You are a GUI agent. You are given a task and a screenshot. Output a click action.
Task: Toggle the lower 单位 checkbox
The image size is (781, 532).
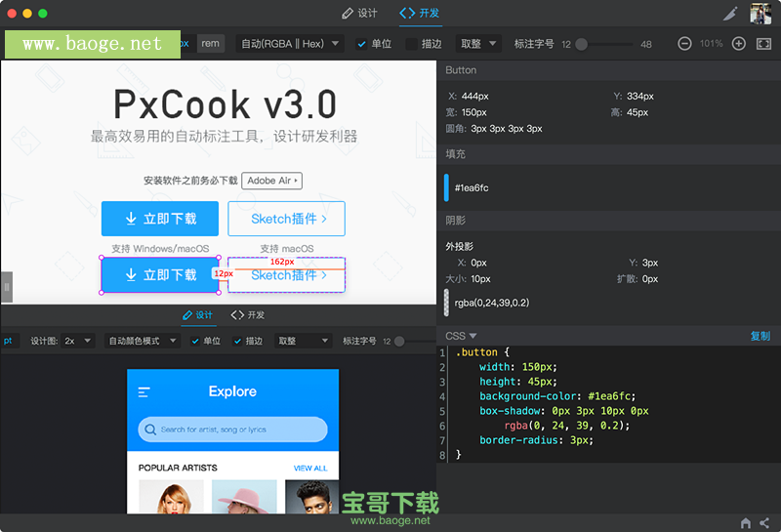click(195, 342)
